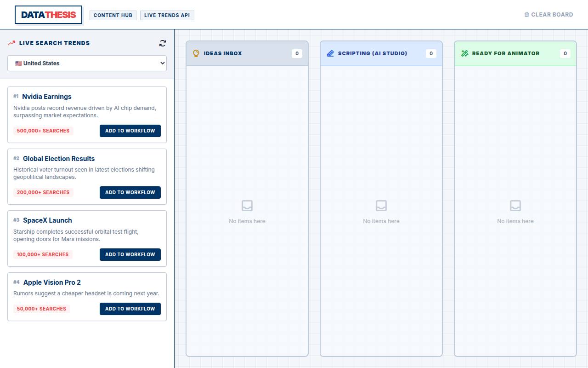Viewport: 588px width, 368px height.
Task: Click the DataThesis logo
Action: (x=48, y=15)
